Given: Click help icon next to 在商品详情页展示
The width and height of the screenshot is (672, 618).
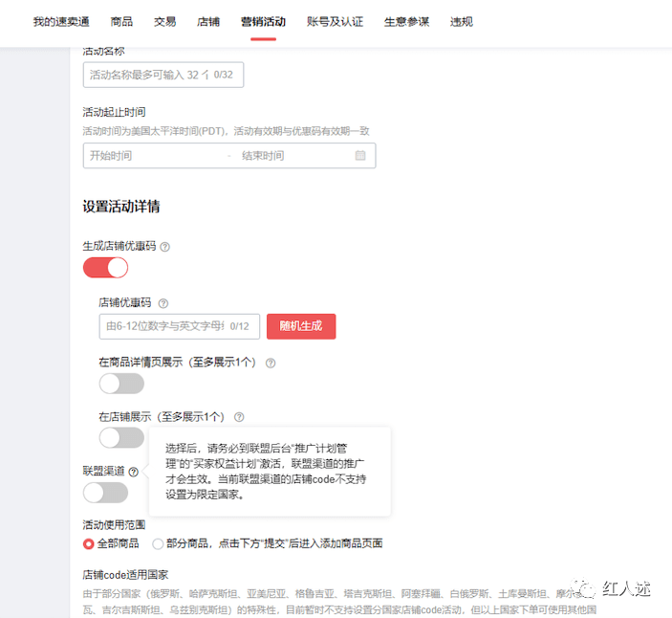Looking at the screenshot, I should point(271,364).
